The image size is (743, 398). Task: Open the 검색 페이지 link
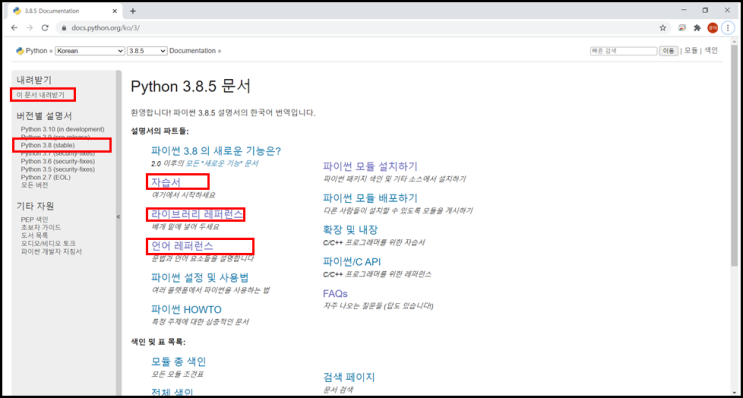(x=349, y=377)
